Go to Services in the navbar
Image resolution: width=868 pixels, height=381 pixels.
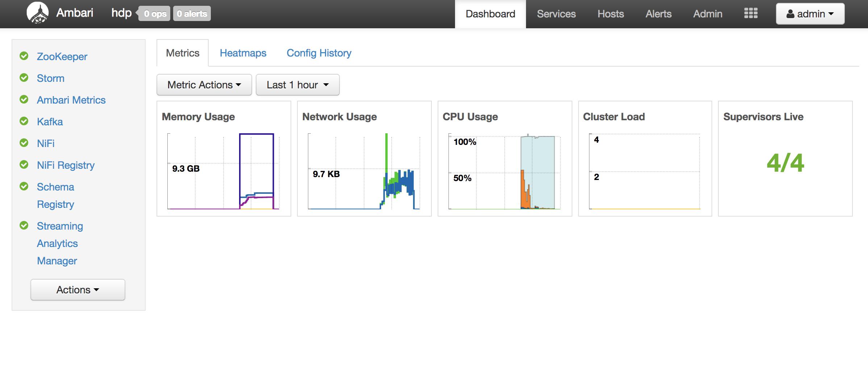click(556, 14)
